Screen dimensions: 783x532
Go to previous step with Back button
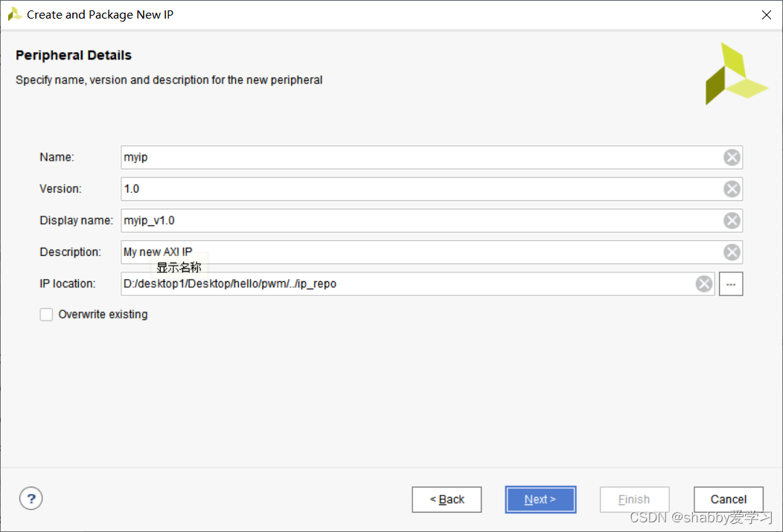click(447, 499)
